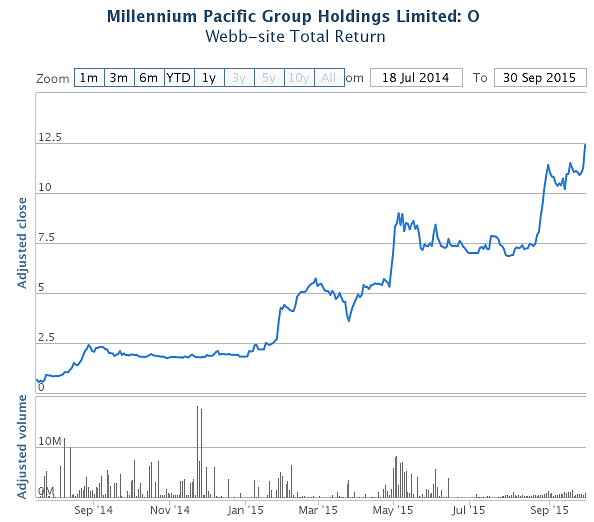
Task: Click the Jul '15 x-axis label
Action: (469, 510)
